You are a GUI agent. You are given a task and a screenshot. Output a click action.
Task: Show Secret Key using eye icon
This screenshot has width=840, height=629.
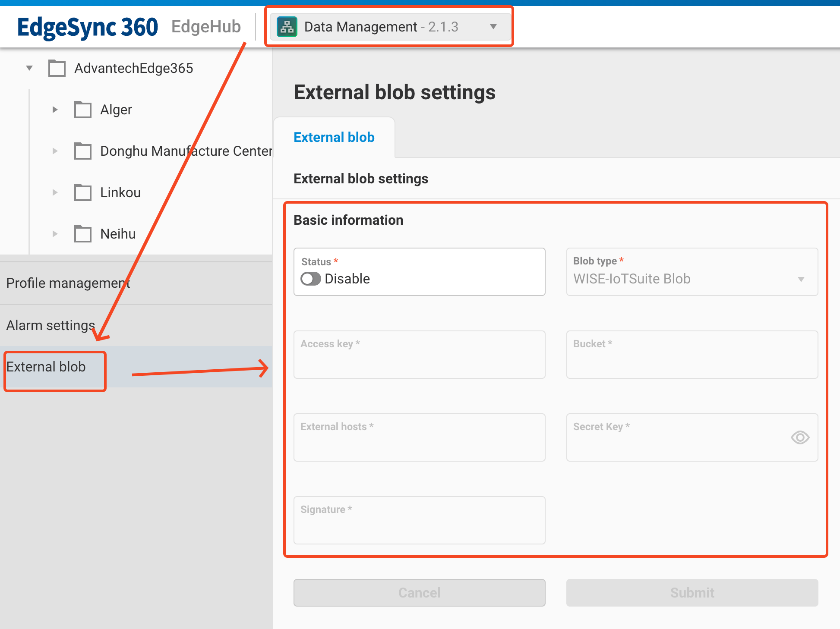tap(799, 437)
